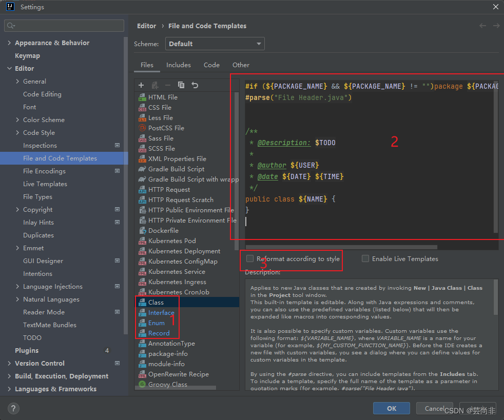
Task: Navigate forward with the right arrow
Action: pyautogui.click(x=496, y=26)
